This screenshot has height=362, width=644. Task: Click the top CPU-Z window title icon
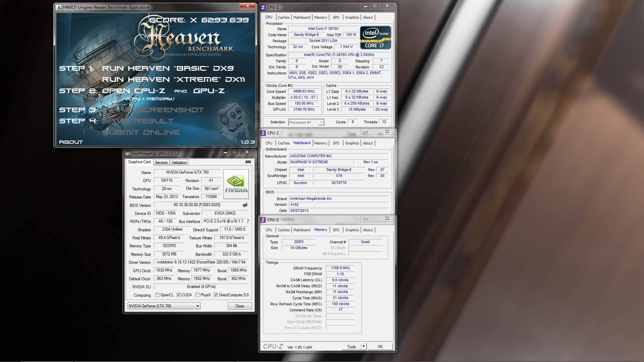pyautogui.click(x=263, y=7)
